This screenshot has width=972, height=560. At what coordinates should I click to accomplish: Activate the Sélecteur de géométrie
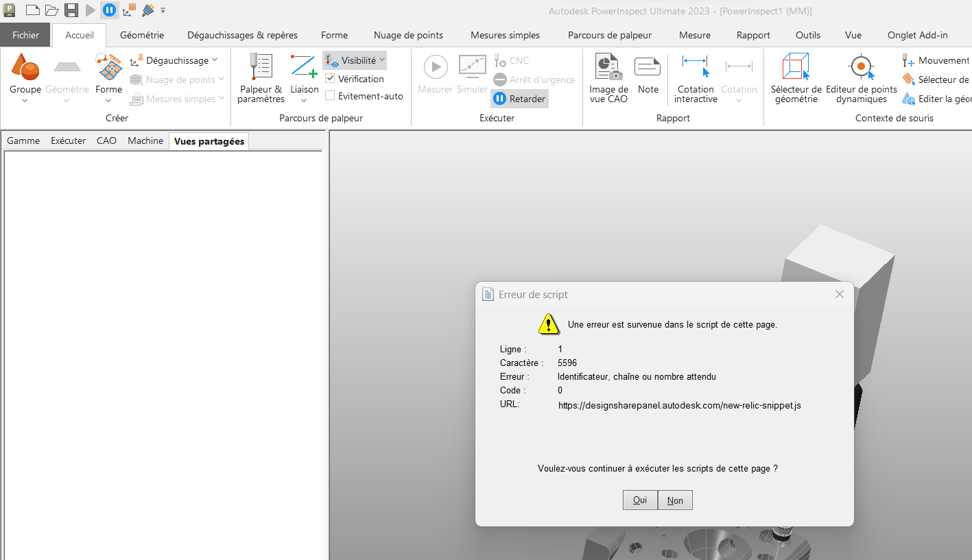(x=796, y=78)
